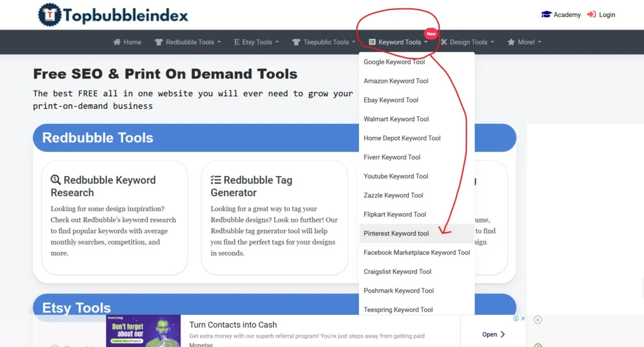Click the Login arrow icon

pyautogui.click(x=591, y=14)
